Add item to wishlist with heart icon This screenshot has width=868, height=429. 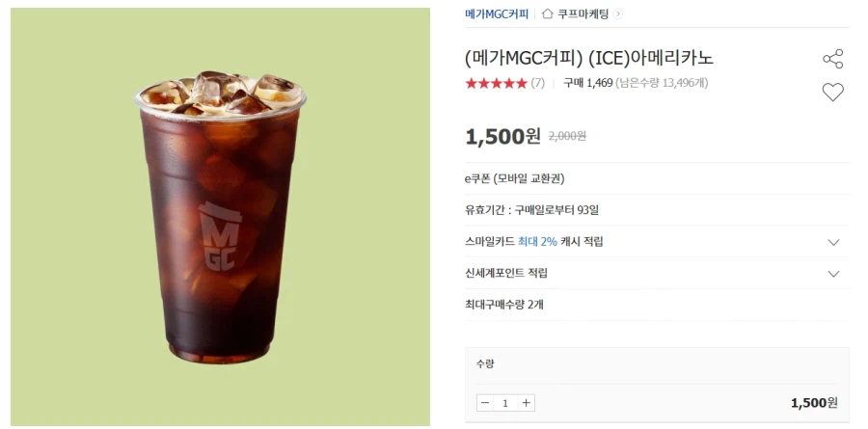(832, 92)
